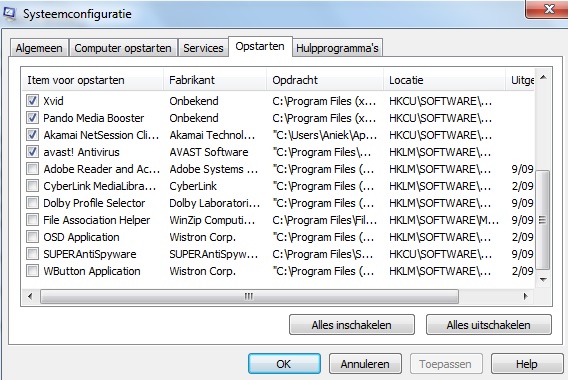Viewport: 568px width, 380px height.
Task: Select the OSD Application row name
Action: click(x=81, y=237)
